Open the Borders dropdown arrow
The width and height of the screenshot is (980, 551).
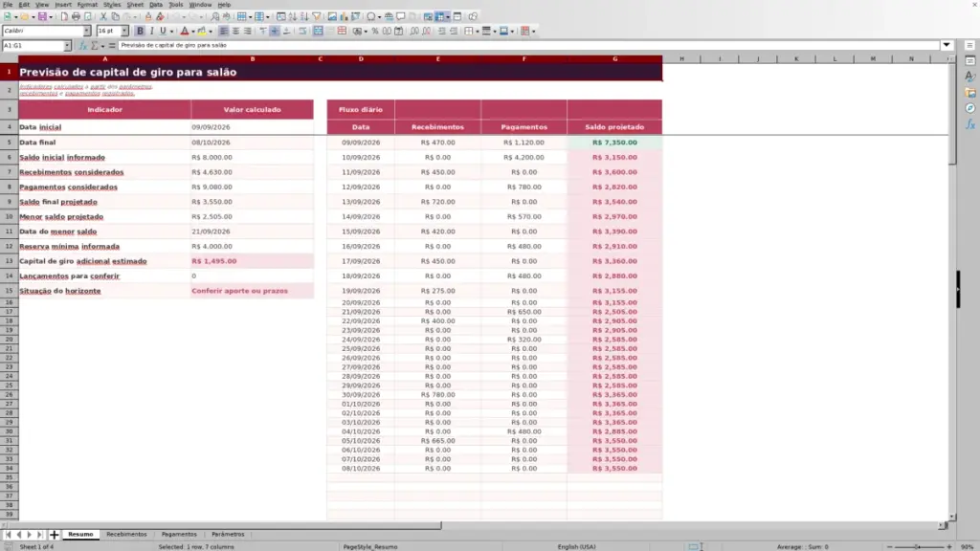(x=478, y=32)
